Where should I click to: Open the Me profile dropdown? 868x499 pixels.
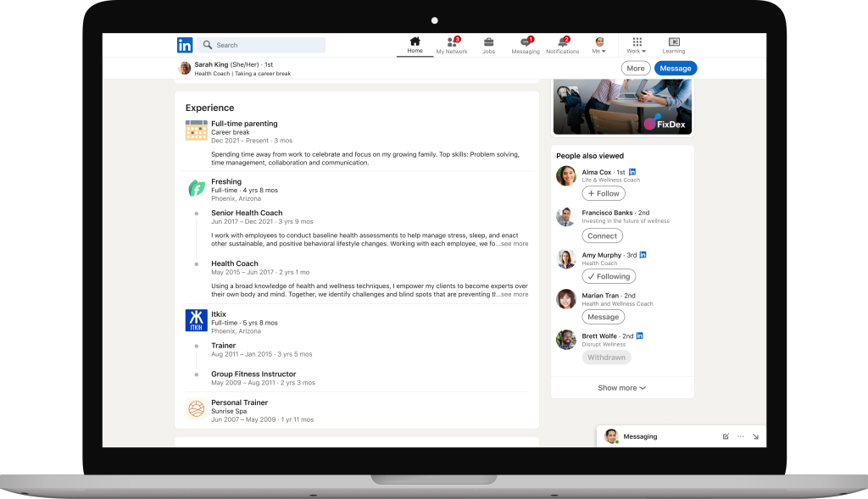(x=599, y=45)
